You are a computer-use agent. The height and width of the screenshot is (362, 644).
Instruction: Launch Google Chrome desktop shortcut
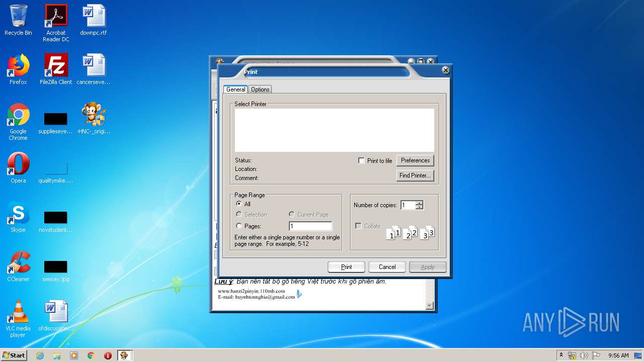click(x=18, y=122)
